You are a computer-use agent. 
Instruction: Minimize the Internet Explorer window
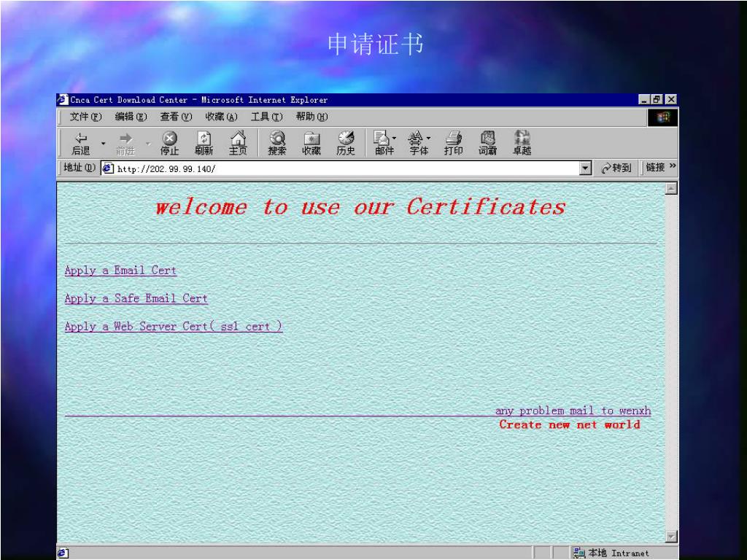point(644,99)
